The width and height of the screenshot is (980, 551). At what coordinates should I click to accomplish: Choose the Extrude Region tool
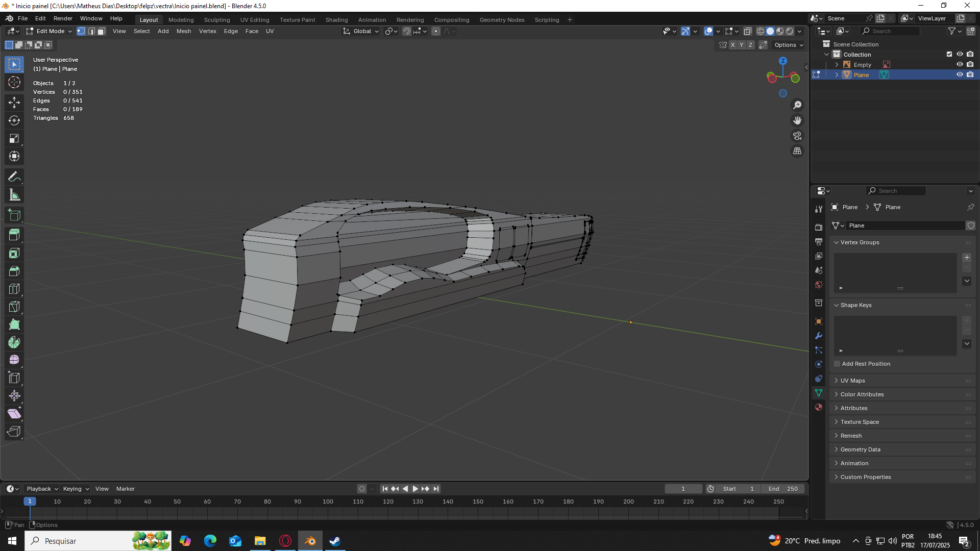point(14,235)
